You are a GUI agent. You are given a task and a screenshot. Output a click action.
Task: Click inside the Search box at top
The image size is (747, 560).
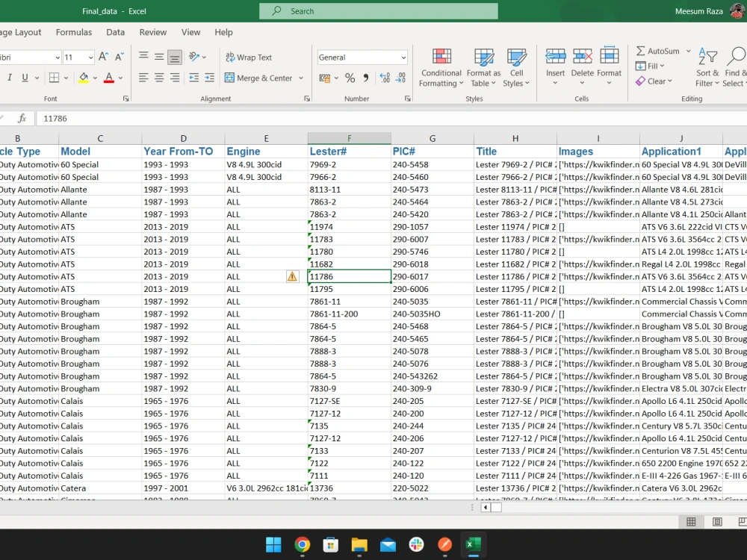[378, 11]
